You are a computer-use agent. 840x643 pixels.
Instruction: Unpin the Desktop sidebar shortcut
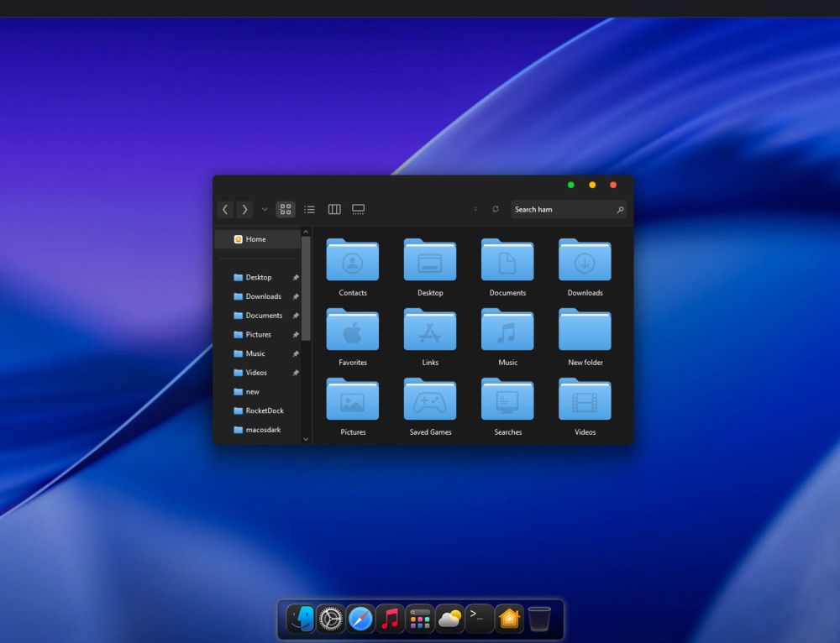(x=296, y=277)
